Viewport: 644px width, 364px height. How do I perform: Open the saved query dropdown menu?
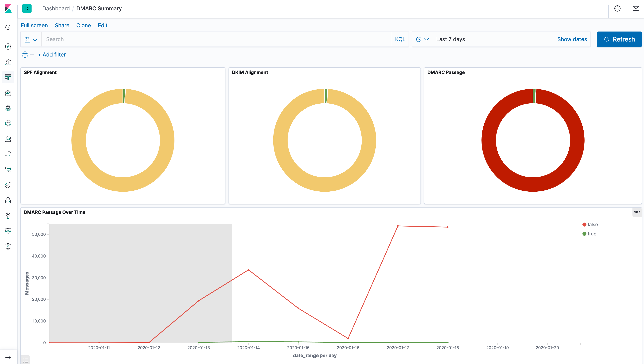coord(31,40)
